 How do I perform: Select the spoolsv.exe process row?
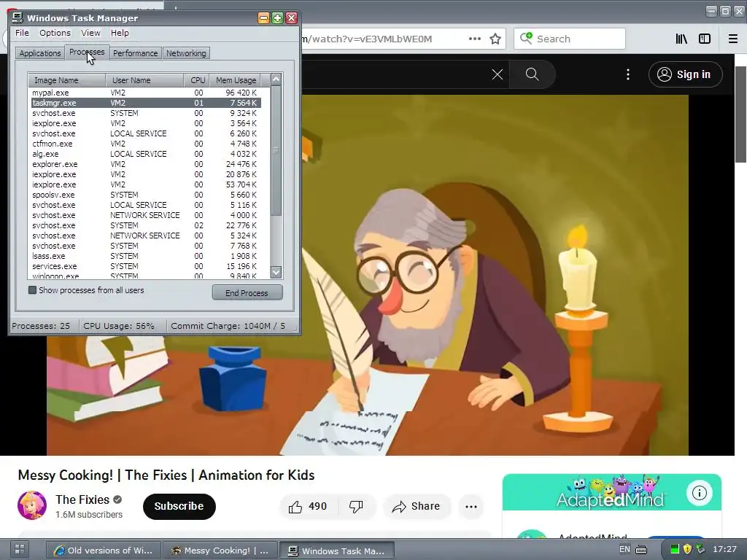[x=146, y=195]
